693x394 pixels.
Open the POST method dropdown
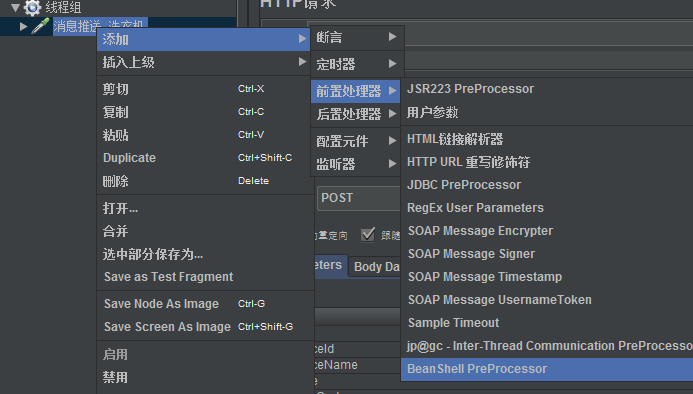pyautogui.click(x=359, y=198)
